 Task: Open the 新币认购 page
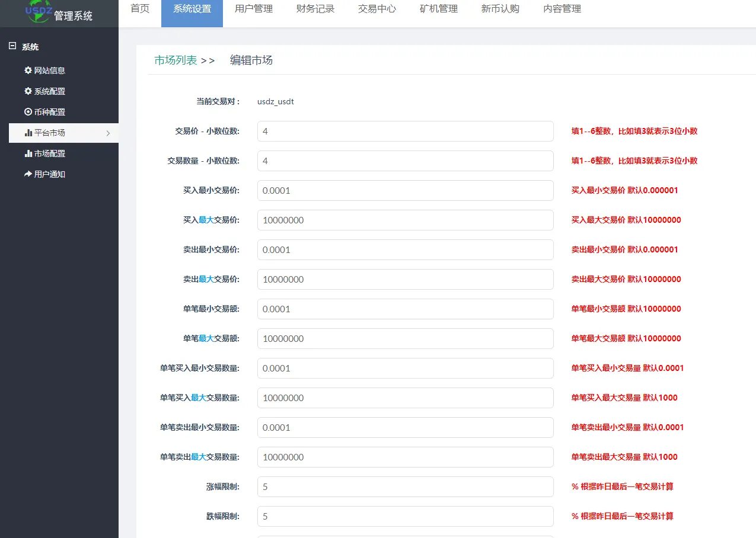point(499,9)
